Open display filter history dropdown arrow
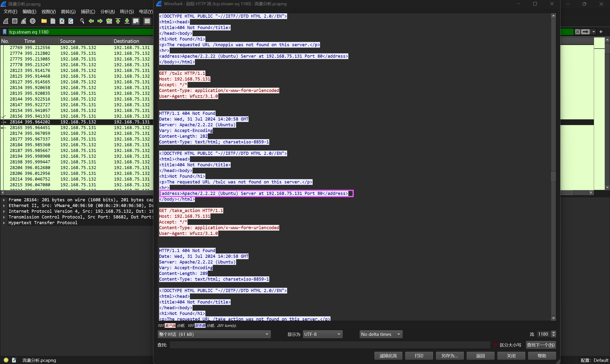Viewport: 610px width, 364px height. click(x=594, y=32)
